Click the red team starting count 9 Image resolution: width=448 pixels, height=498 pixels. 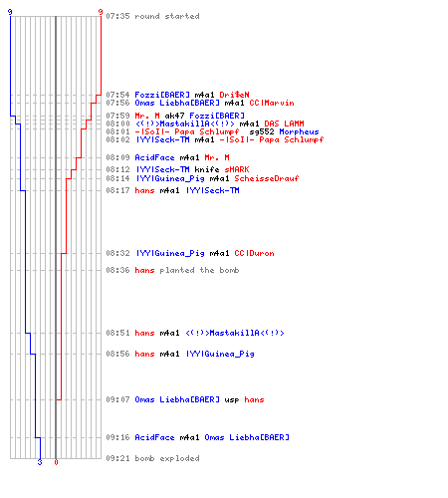101,12
